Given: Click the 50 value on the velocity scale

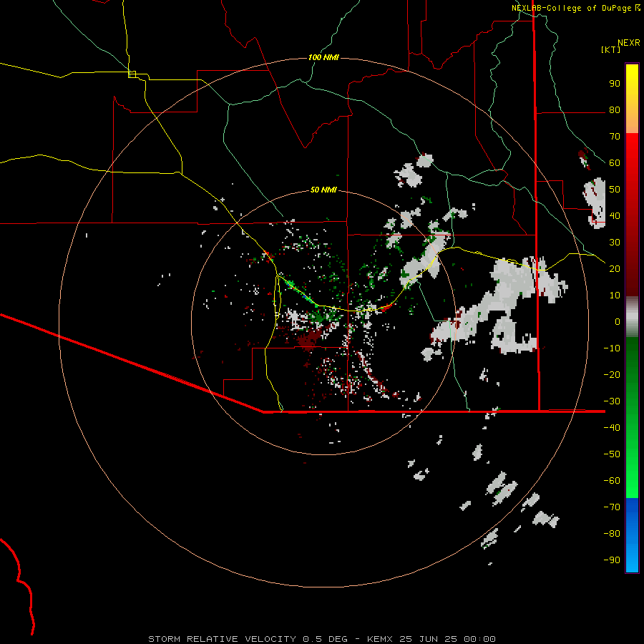Looking at the screenshot, I should 615,190.
